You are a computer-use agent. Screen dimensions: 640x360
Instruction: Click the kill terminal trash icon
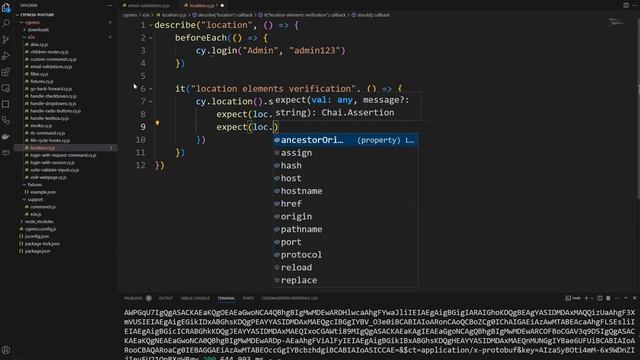pyautogui.click(x=608, y=298)
